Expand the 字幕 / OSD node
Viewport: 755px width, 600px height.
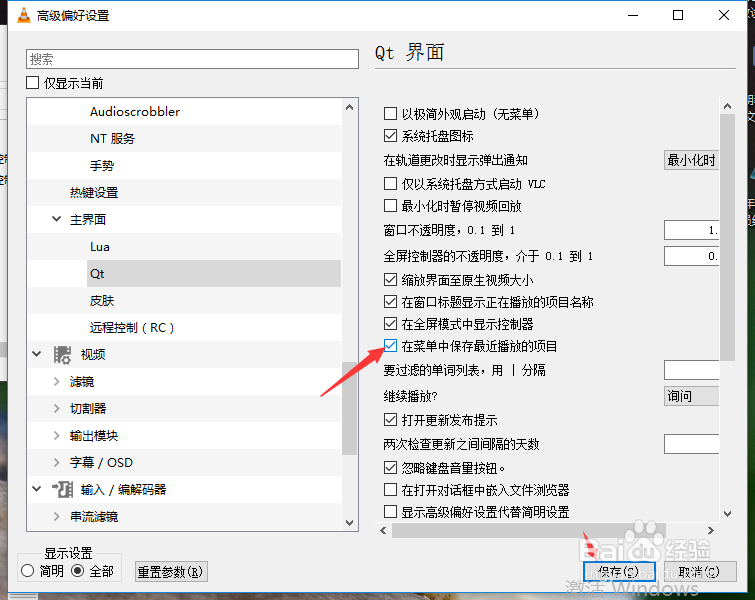[x=57, y=463]
